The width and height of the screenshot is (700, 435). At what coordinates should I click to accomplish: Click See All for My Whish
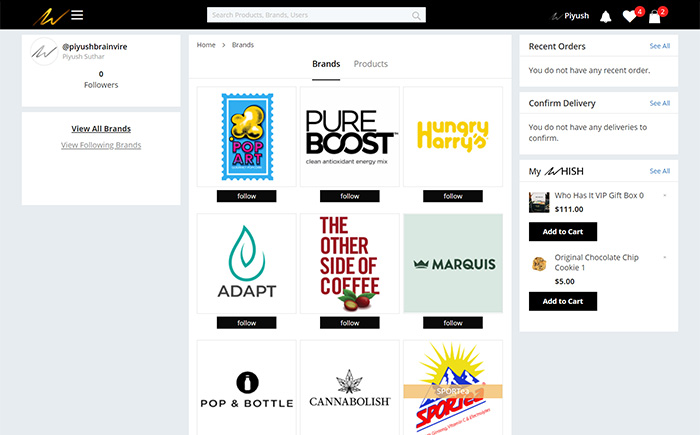(660, 171)
